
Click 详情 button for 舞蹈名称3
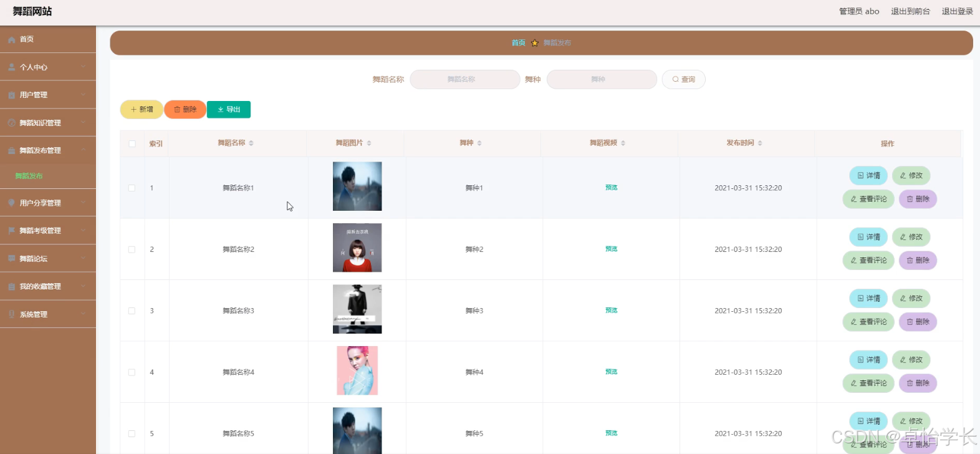click(x=868, y=298)
